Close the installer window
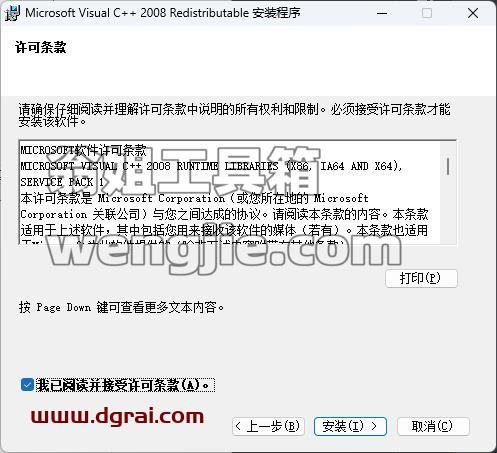Viewport: 497px width, 453px height. click(473, 13)
